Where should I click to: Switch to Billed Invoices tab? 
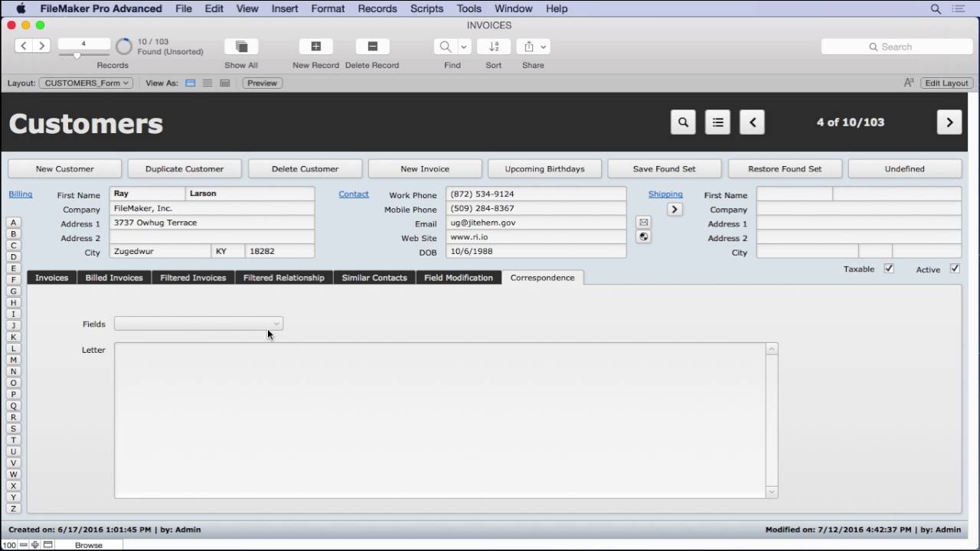(114, 278)
